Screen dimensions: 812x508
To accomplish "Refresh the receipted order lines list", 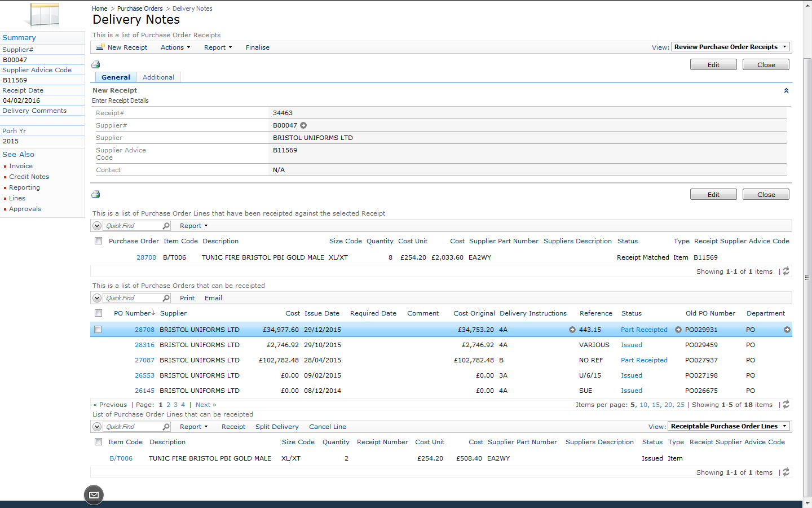I will tap(786, 271).
